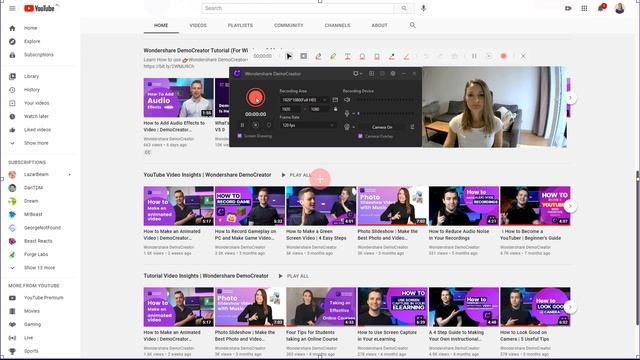Open the account avatar menu
The image size is (640, 360).
[620, 8]
